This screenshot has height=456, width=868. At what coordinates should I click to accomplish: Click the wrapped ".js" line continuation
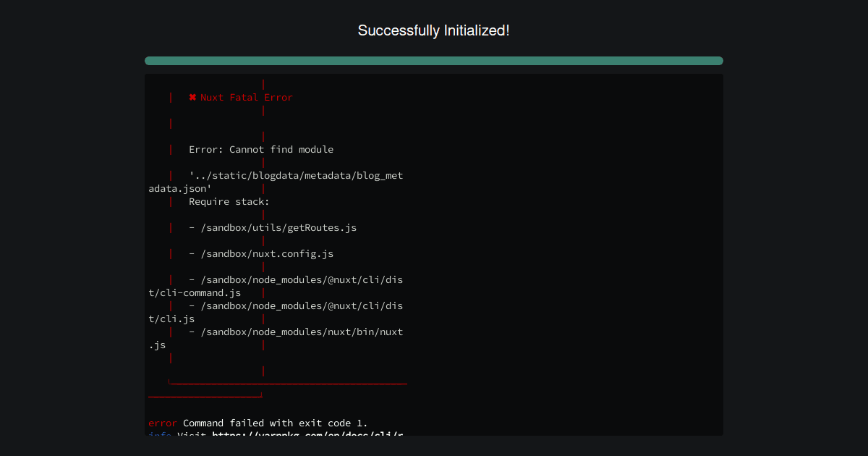coord(158,345)
